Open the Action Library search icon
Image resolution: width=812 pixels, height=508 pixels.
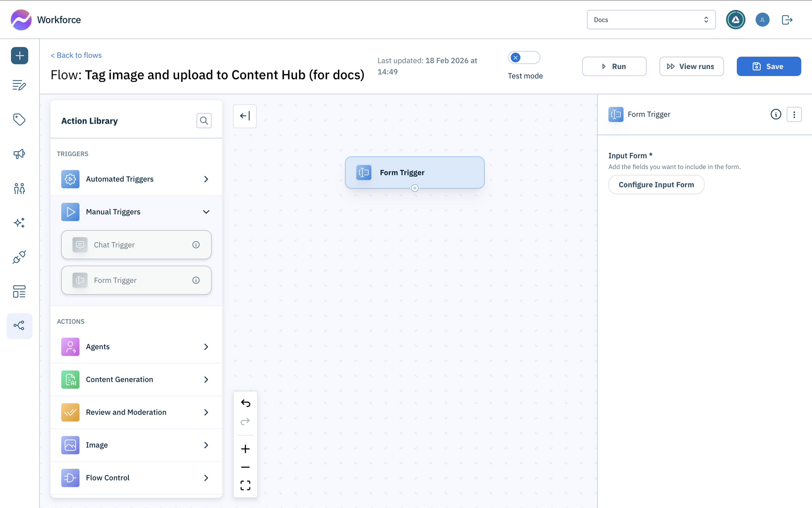(204, 121)
